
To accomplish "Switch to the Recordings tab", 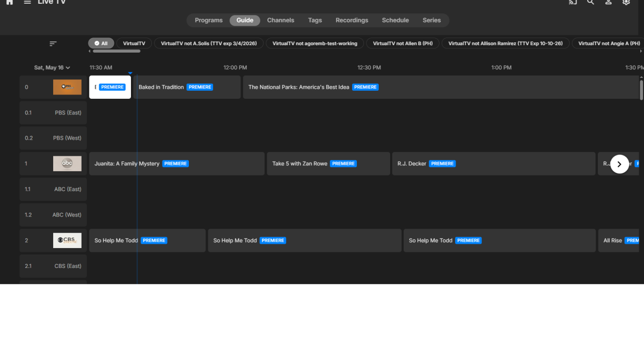I will click(x=352, y=20).
